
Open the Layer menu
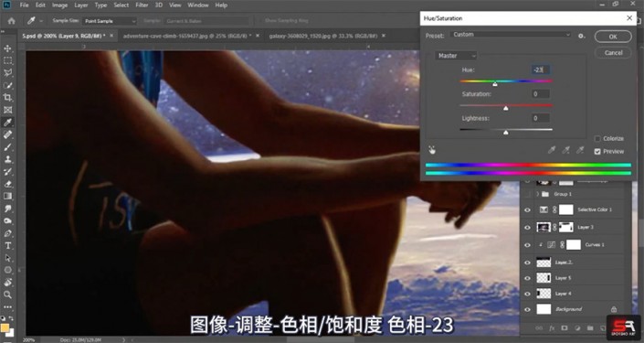point(81,5)
